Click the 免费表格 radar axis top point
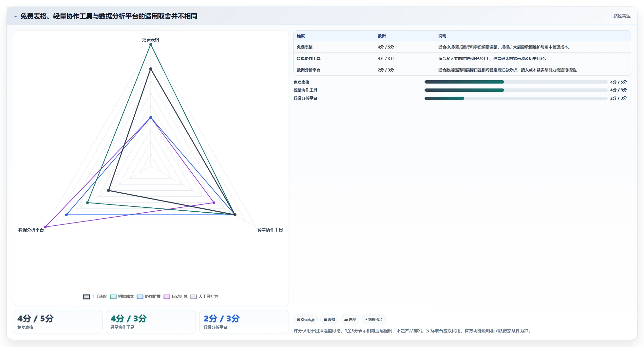 click(x=151, y=45)
